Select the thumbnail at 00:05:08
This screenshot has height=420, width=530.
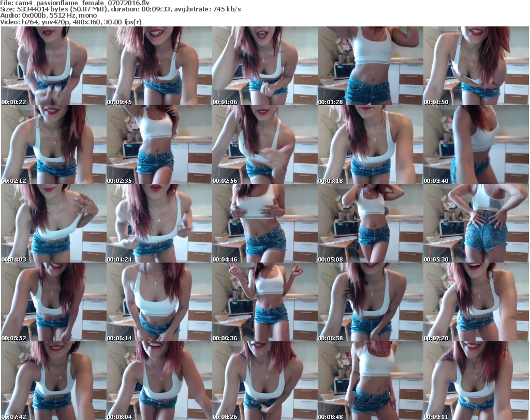(371, 224)
